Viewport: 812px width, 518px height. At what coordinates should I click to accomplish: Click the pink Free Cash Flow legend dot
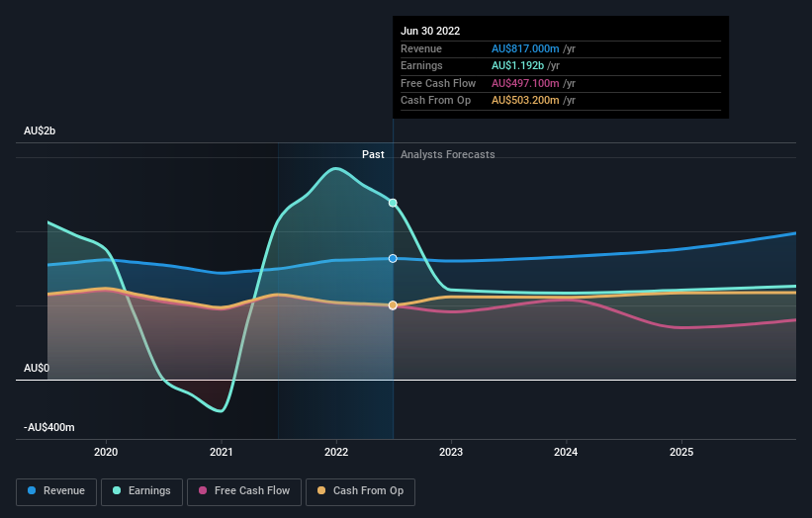203,490
